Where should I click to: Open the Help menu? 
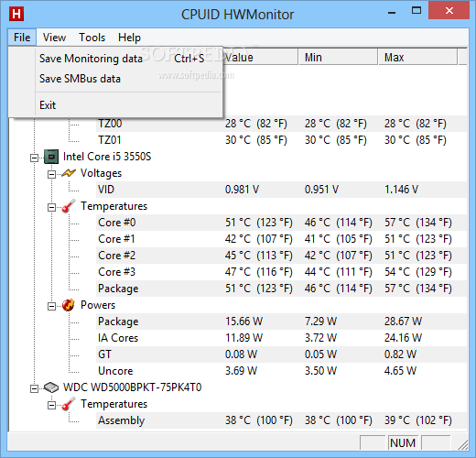(129, 38)
